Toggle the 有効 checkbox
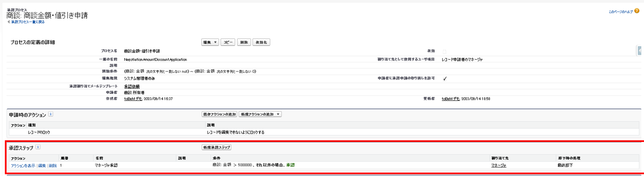The image size is (644, 176). click(444, 52)
